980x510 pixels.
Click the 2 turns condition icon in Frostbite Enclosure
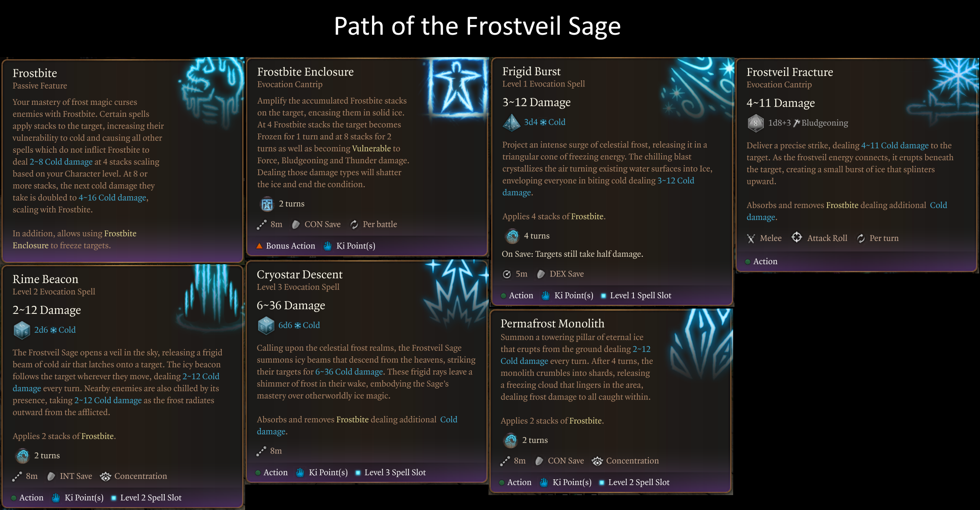267,204
